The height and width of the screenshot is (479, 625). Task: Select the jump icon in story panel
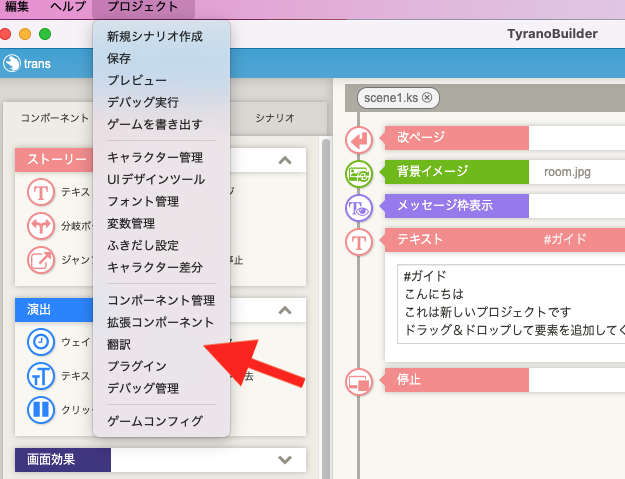tap(42, 260)
